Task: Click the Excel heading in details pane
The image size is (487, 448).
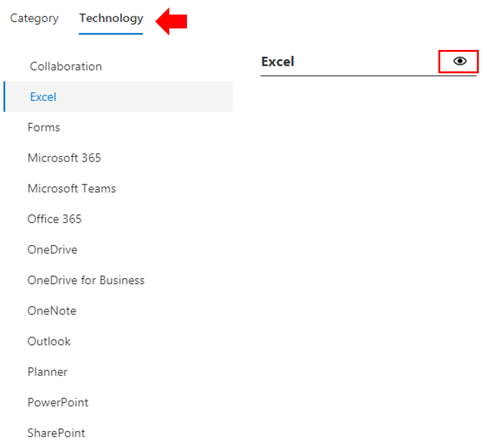Action: (x=278, y=61)
